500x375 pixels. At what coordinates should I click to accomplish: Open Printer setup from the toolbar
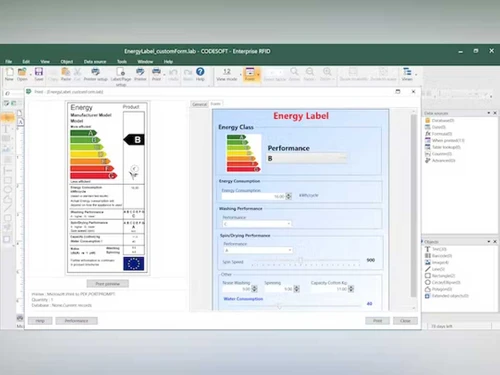pos(95,74)
